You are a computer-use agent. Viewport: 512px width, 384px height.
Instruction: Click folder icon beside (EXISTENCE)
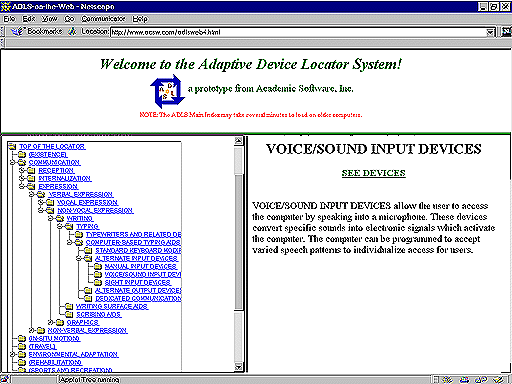coord(22,154)
